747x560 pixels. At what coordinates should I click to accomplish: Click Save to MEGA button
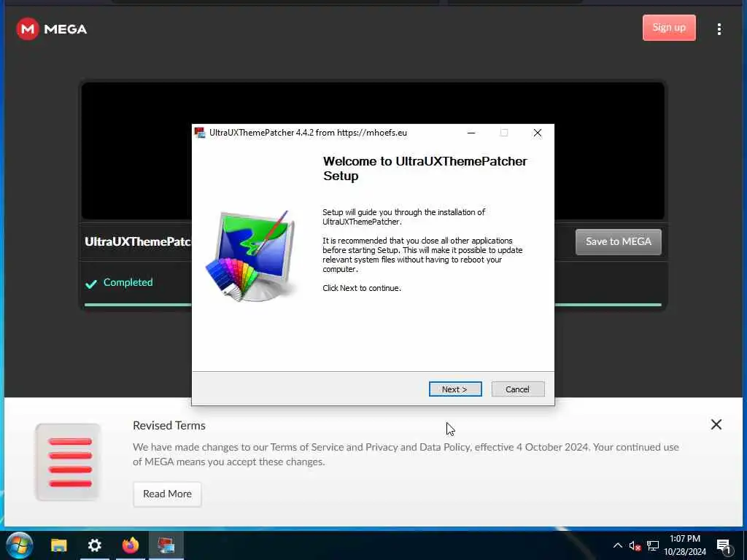click(618, 242)
